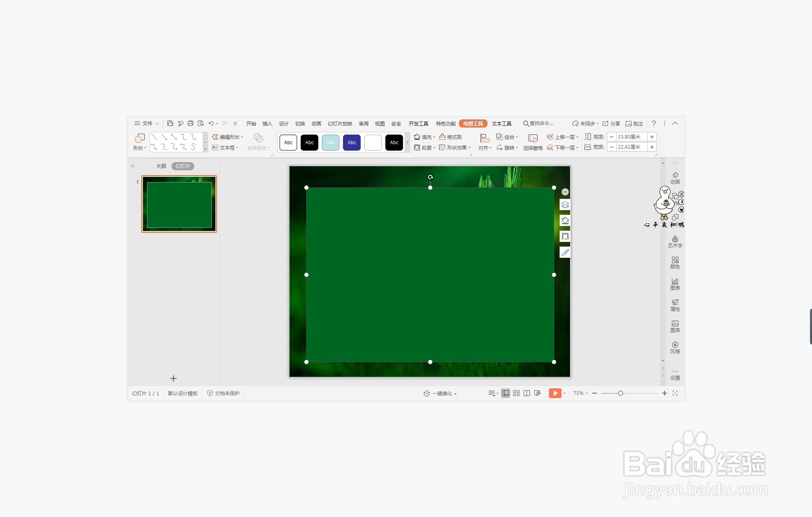Screen dimensions: 812x517
Task: Open 图表 chart sidebar panel
Action: [675, 284]
